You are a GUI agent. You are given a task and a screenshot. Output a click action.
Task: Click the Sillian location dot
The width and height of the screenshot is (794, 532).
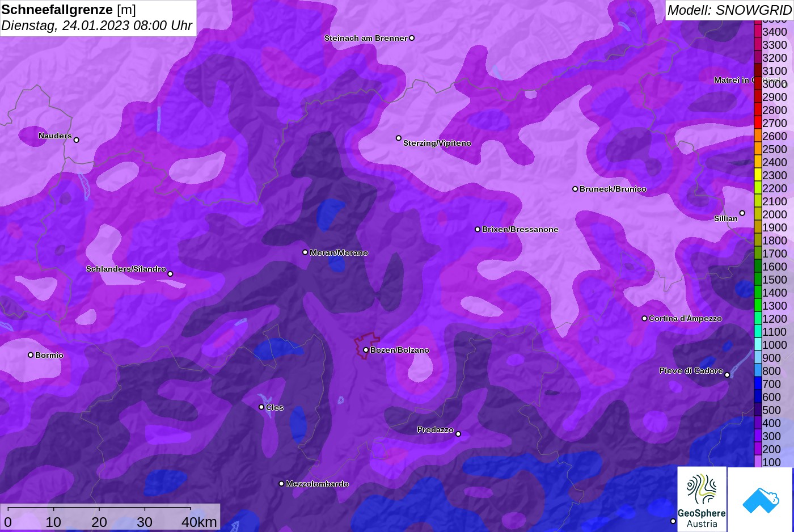click(742, 213)
